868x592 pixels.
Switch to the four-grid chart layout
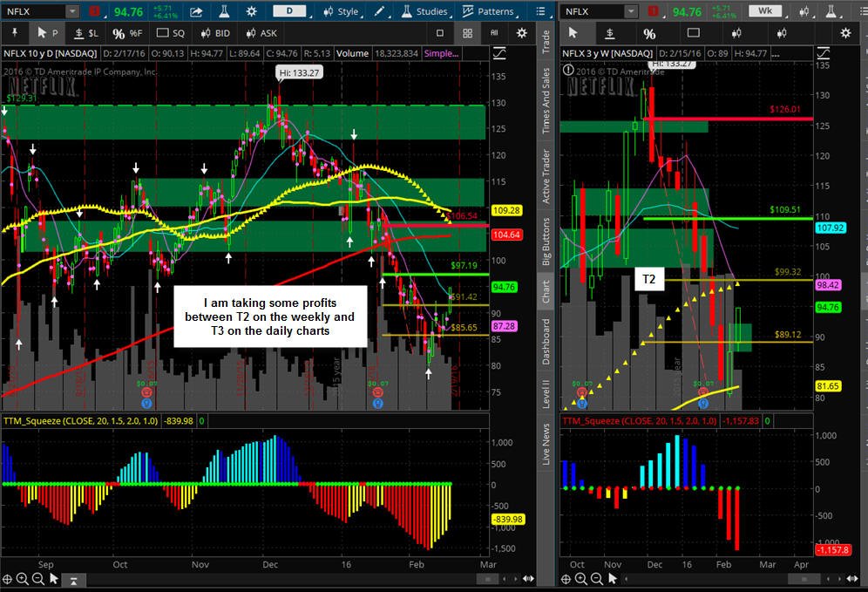(467, 33)
